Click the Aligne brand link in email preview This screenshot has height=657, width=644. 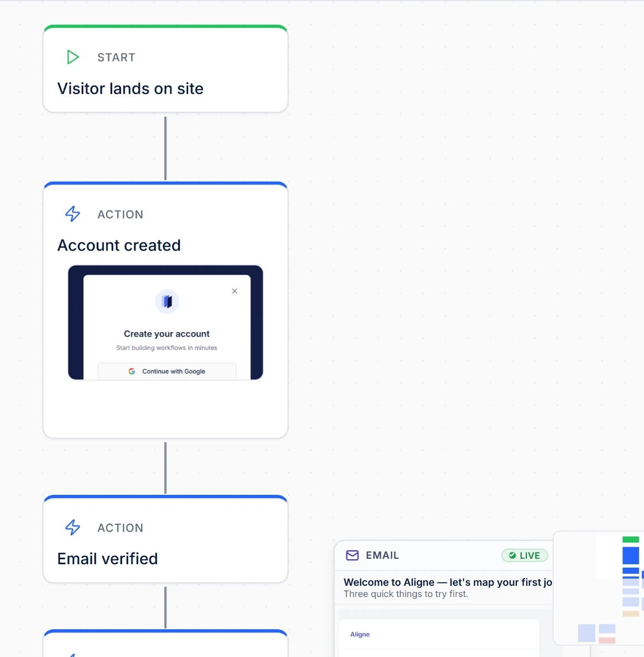(360, 634)
